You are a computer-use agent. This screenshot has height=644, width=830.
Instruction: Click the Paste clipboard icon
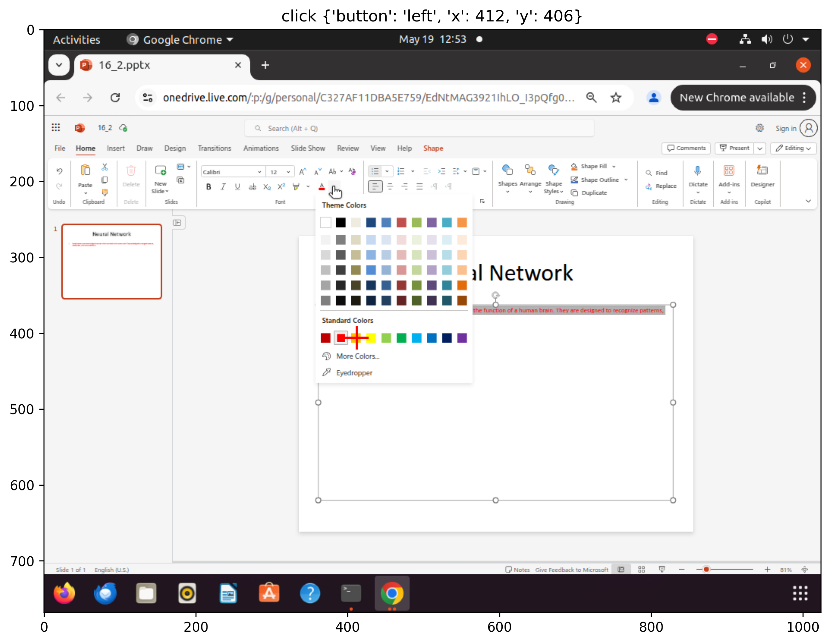[x=85, y=171]
